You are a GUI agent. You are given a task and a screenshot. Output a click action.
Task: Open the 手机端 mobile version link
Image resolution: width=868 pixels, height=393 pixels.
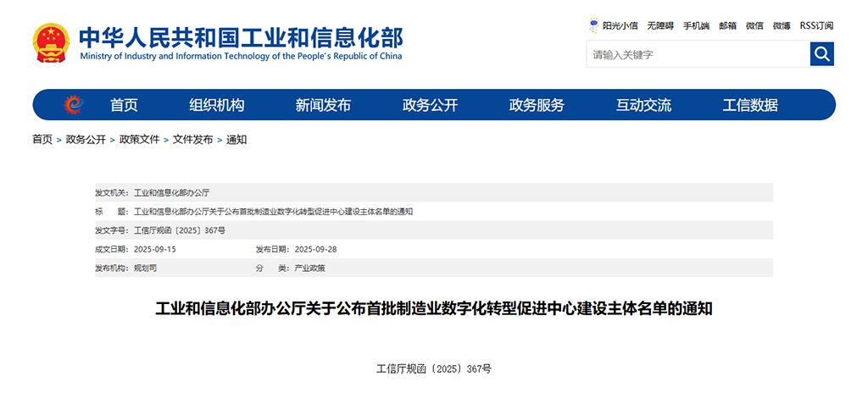(696, 25)
